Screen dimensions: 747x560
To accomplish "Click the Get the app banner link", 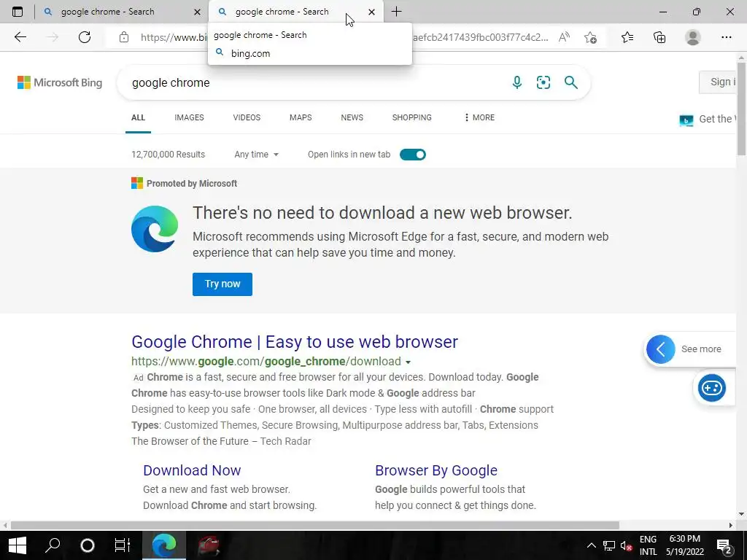I will 708,119.
